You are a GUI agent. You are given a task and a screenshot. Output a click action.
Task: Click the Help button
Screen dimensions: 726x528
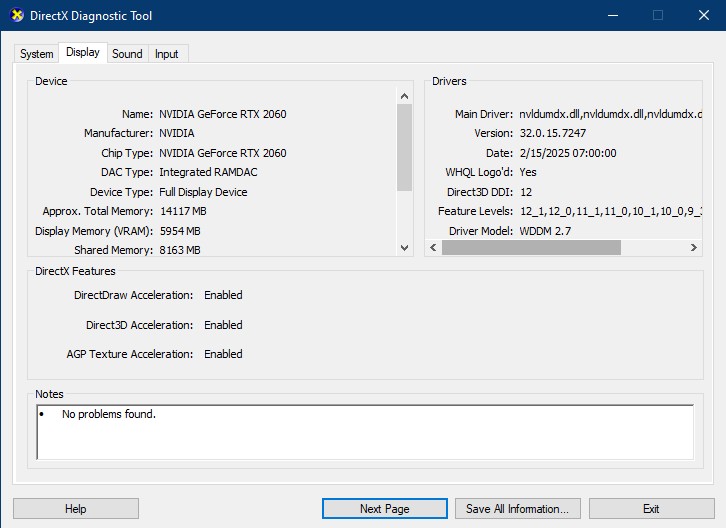pos(76,509)
